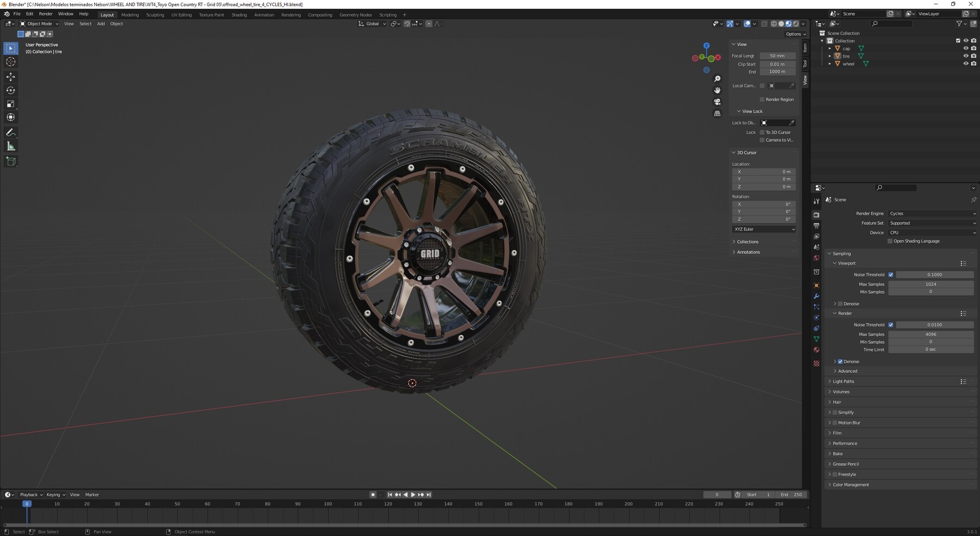
Task: Click the Max Samples value slider
Action: pyautogui.click(x=931, y=334)
